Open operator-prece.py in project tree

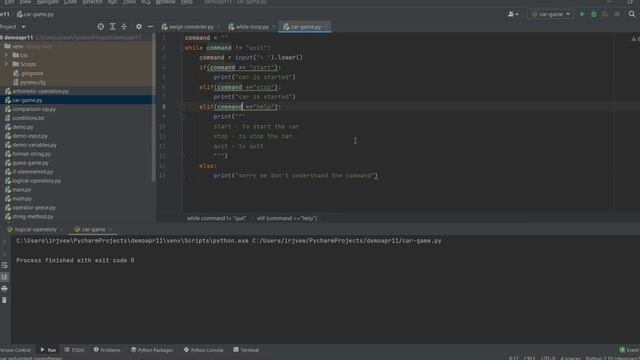pos(34,208)
